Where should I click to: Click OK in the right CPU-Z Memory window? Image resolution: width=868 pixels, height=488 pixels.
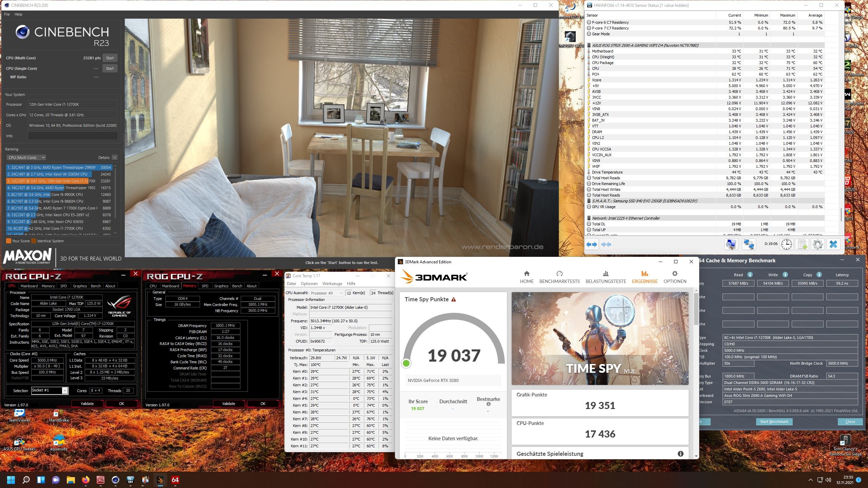coord(263,404)
